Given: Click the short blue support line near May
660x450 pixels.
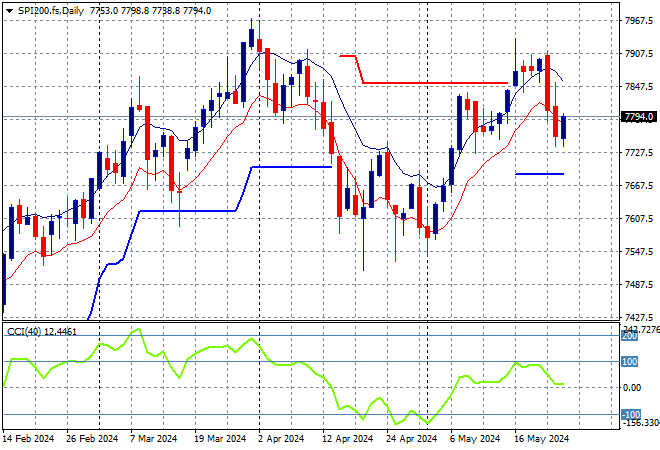Looking at the screenshot, I should pyautogui.click(x=539, y=174).
